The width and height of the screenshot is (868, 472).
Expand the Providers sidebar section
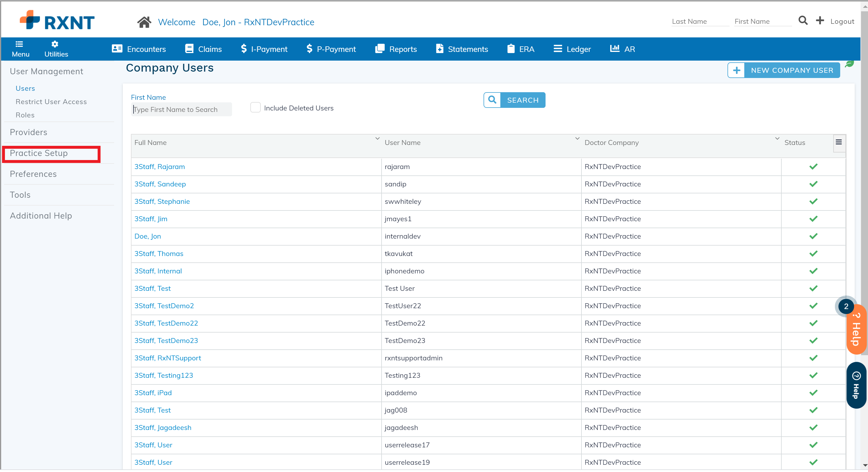point(28,132)
